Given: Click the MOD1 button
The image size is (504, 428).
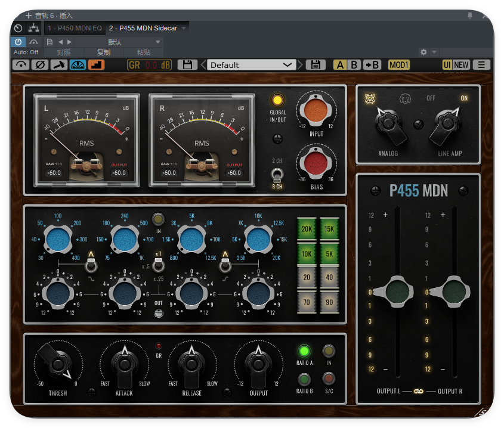Looking at the screenshot, I should coord(398,65).
